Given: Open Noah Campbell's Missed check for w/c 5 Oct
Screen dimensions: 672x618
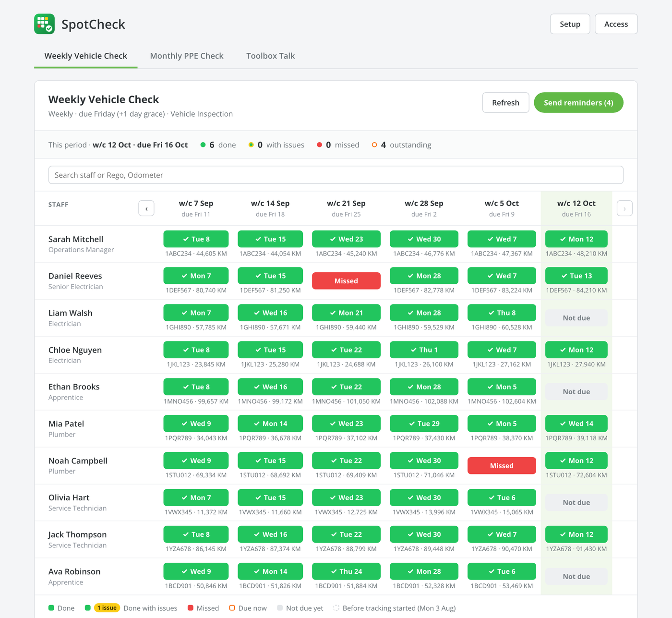Looking at the screenshot, I should click(x=502, y=466).
